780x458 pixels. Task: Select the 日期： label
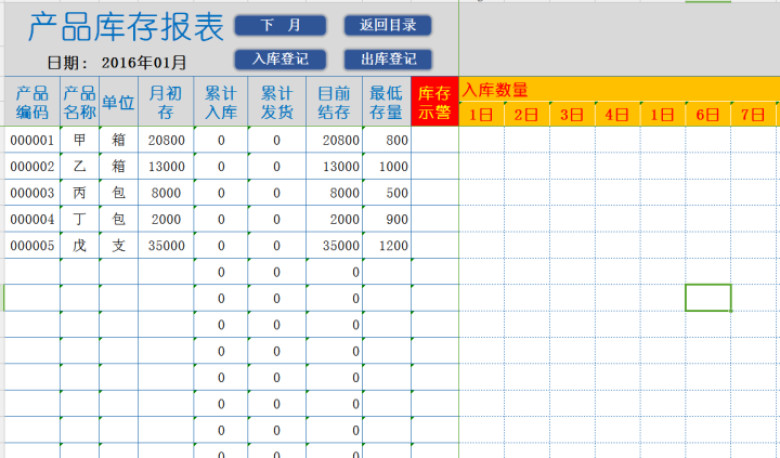(68, 63)
